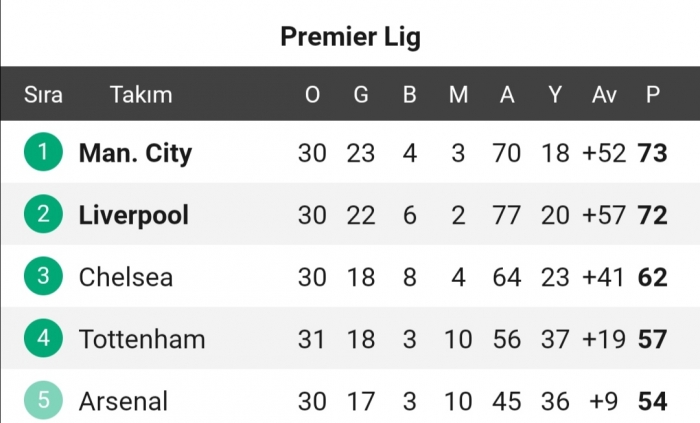
Task: Sort by the O (played) column header
Action: (312, 95)
